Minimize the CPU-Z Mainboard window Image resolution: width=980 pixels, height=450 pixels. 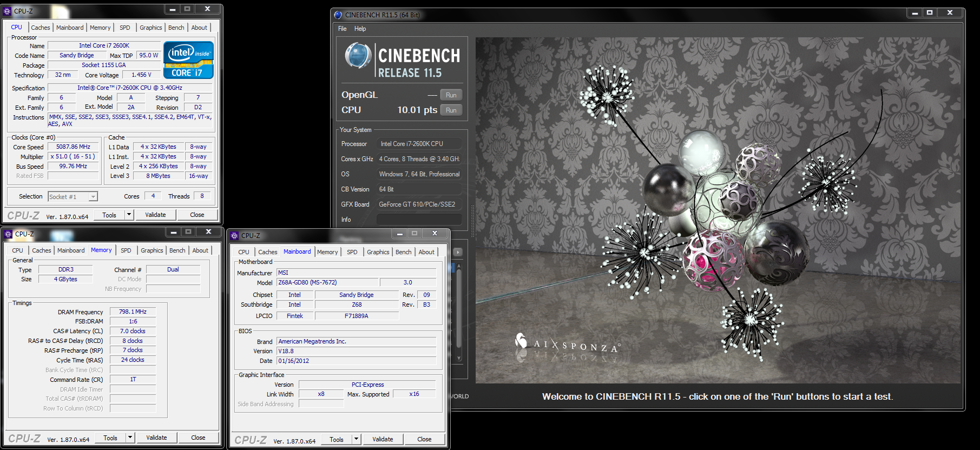(x=400, y=234)
